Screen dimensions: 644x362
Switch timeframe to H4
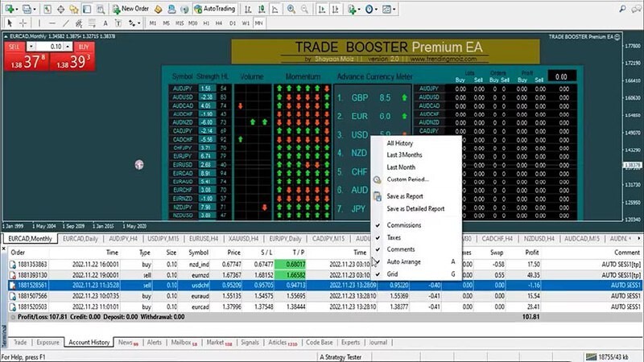click(x=219, y=23)
